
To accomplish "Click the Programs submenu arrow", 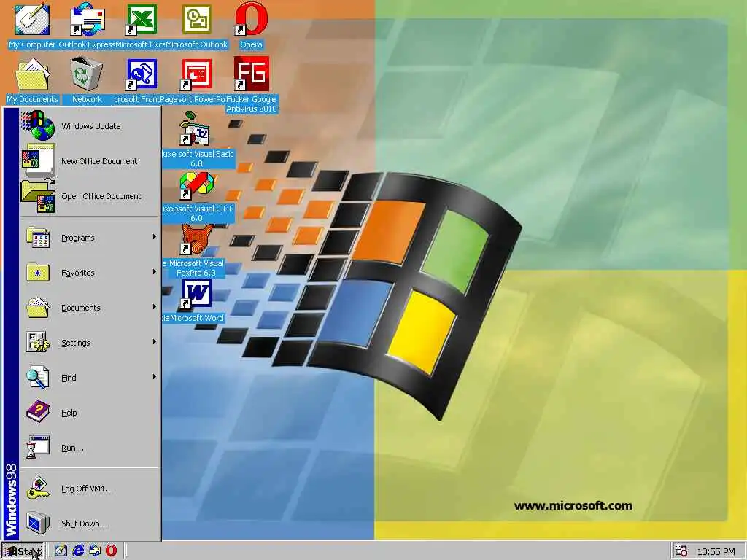I will pyautogui.click(x=155, y=237).
